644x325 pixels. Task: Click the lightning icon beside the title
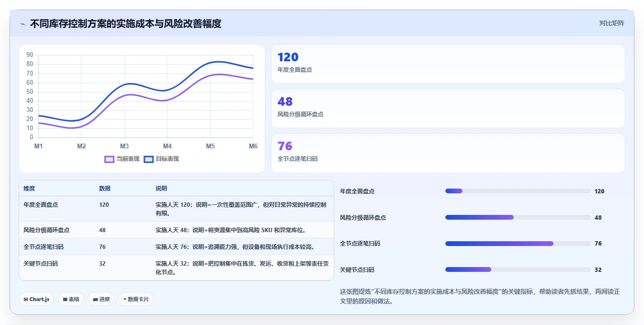click(x=23, y=24)
